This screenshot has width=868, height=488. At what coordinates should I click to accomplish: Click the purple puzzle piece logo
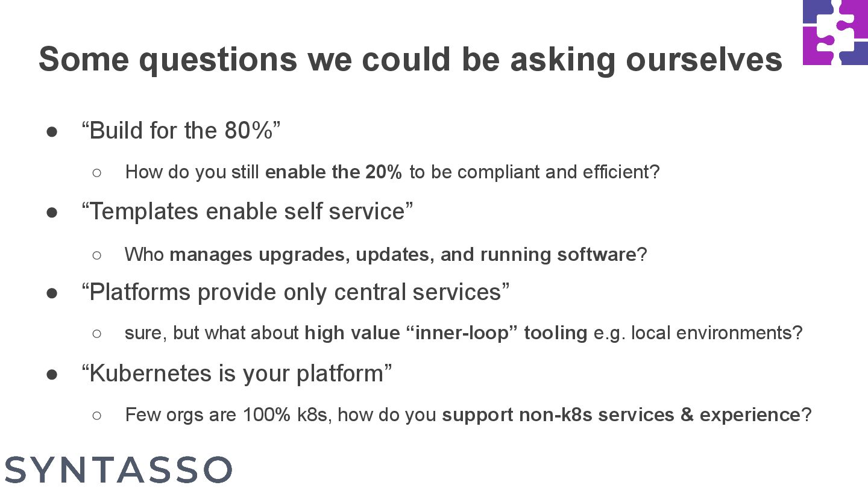point(835,33)
